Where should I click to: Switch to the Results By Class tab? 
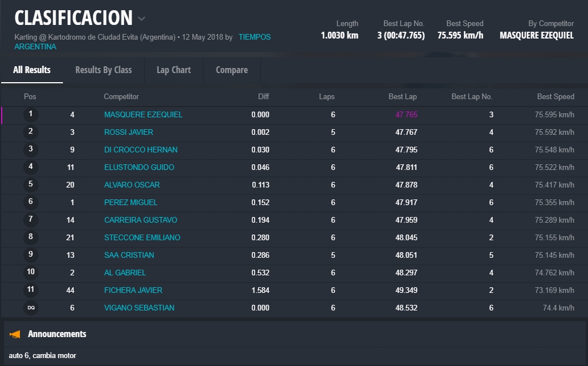(x=103, y=70)
